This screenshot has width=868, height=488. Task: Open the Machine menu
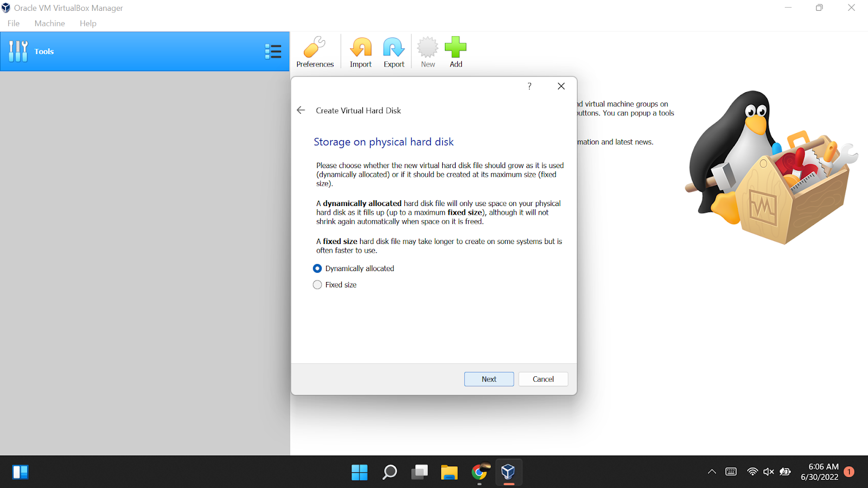pyautogui.click(x=50, y=23)
